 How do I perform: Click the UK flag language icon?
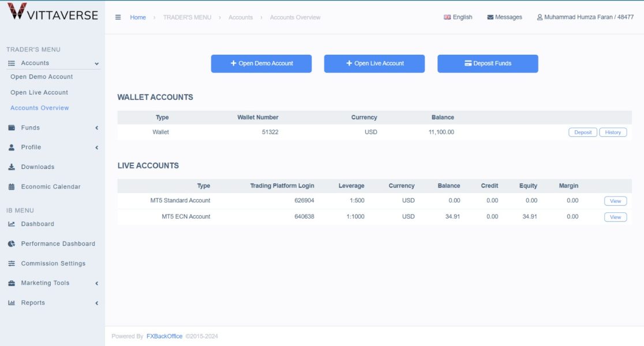(447, 17)
